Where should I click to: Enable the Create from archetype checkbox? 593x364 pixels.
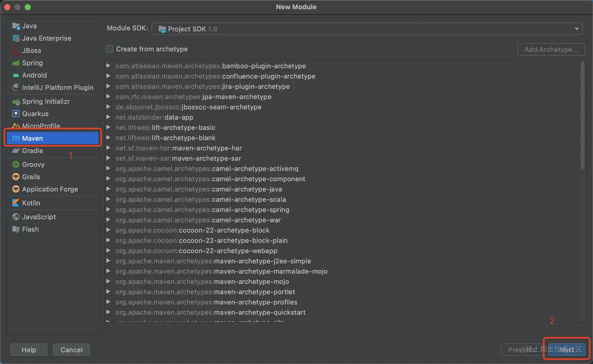click(109, 49)
